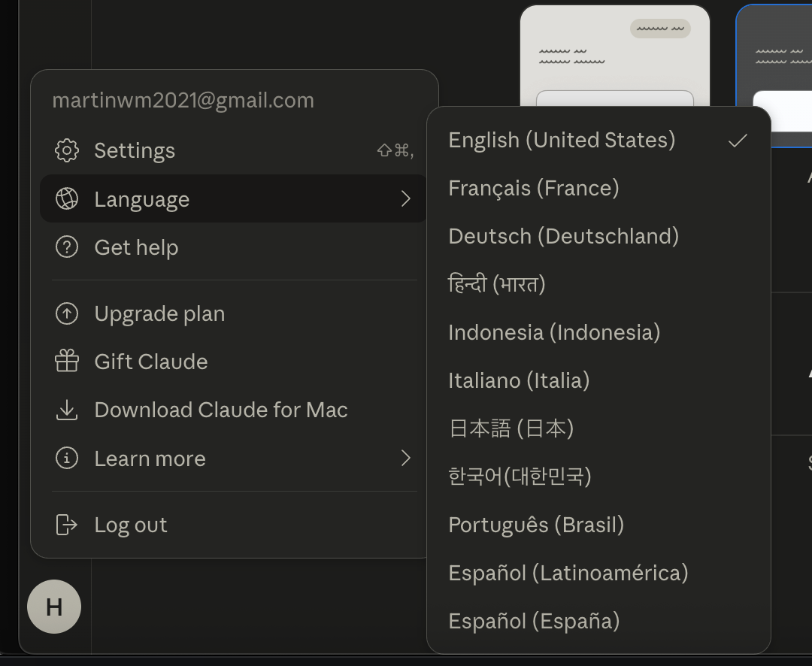The image size is (812, 666).
Task: Click the Settings keyboard shortcut hint
Action: (x=395, y=150)
